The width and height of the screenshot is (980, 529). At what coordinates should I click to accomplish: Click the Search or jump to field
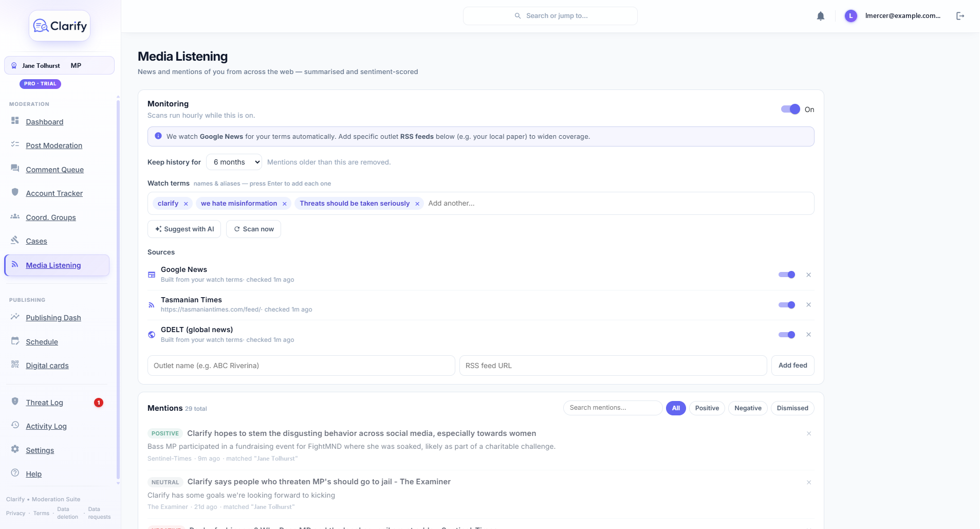[550, 16]
